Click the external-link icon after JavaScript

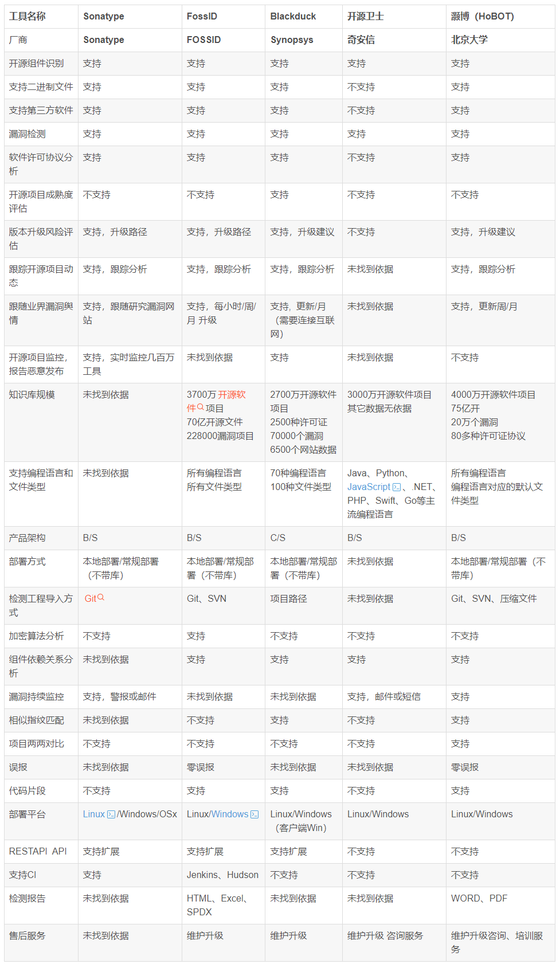pyautogui.click(x=397, y=487)
